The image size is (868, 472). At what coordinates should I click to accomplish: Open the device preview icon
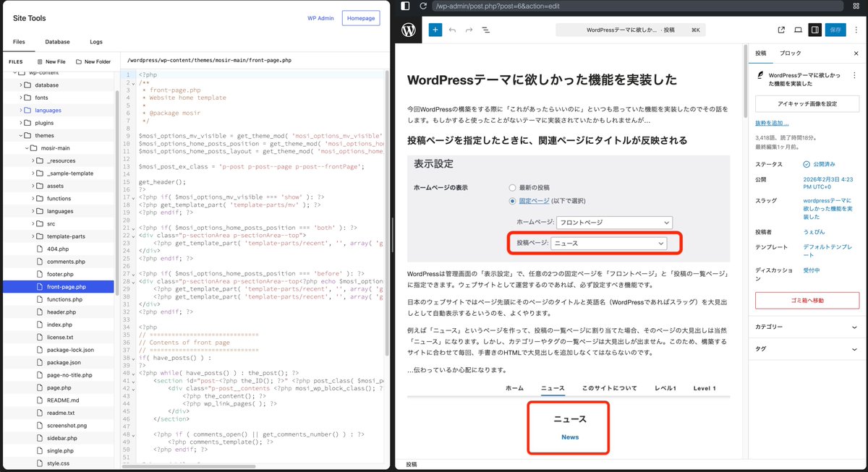click(x=798, y=30)
